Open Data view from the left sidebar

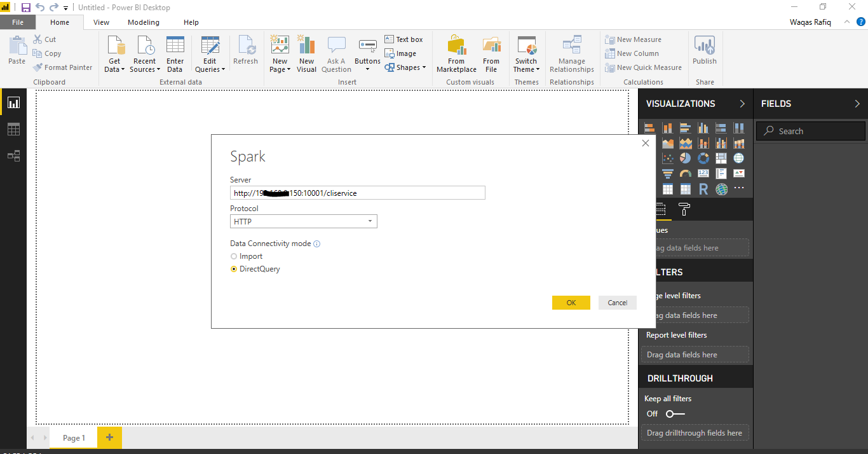[13, 129]
